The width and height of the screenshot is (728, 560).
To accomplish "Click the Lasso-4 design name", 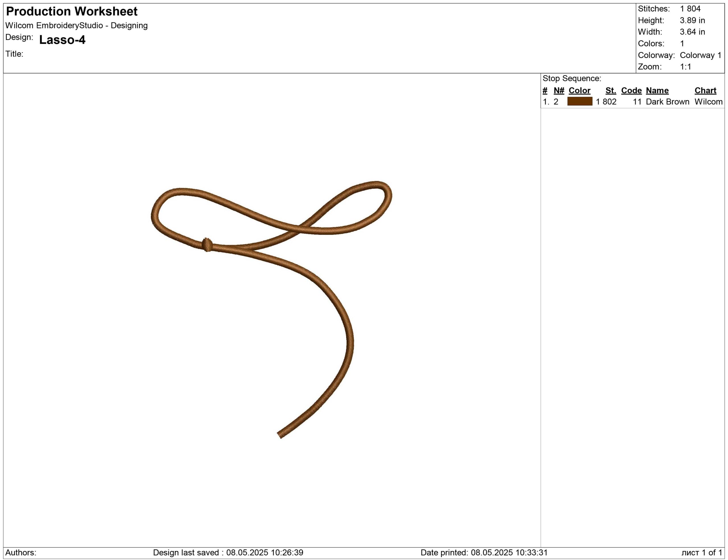I will (x=62, y=40).
